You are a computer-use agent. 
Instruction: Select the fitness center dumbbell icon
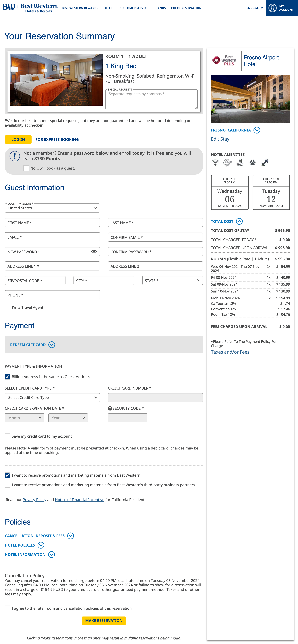tap(265, 162)
